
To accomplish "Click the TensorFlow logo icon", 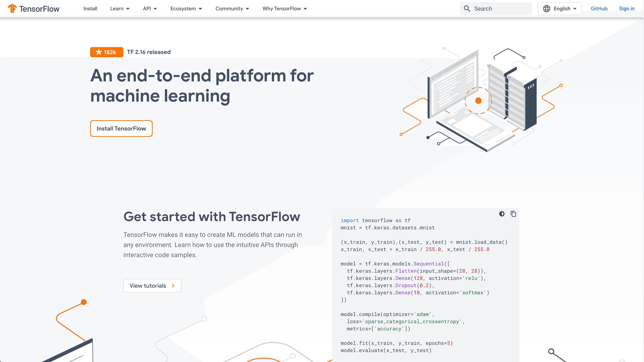I will point(12,9).
